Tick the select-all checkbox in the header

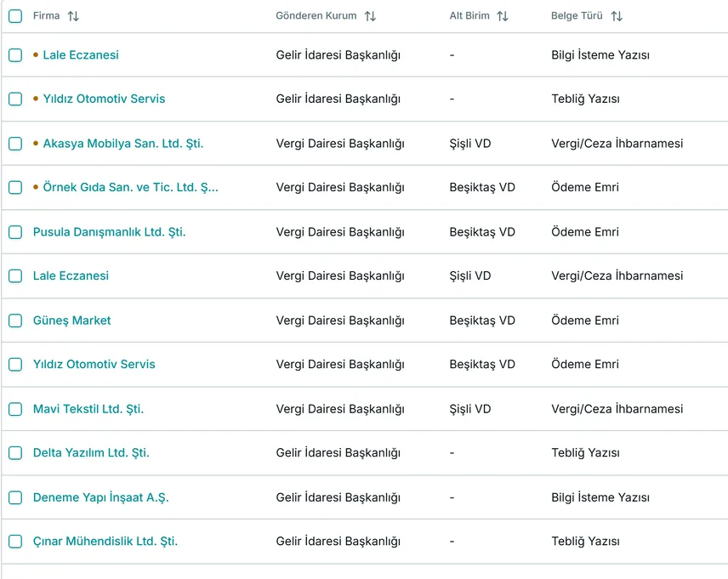click(15, 16)
